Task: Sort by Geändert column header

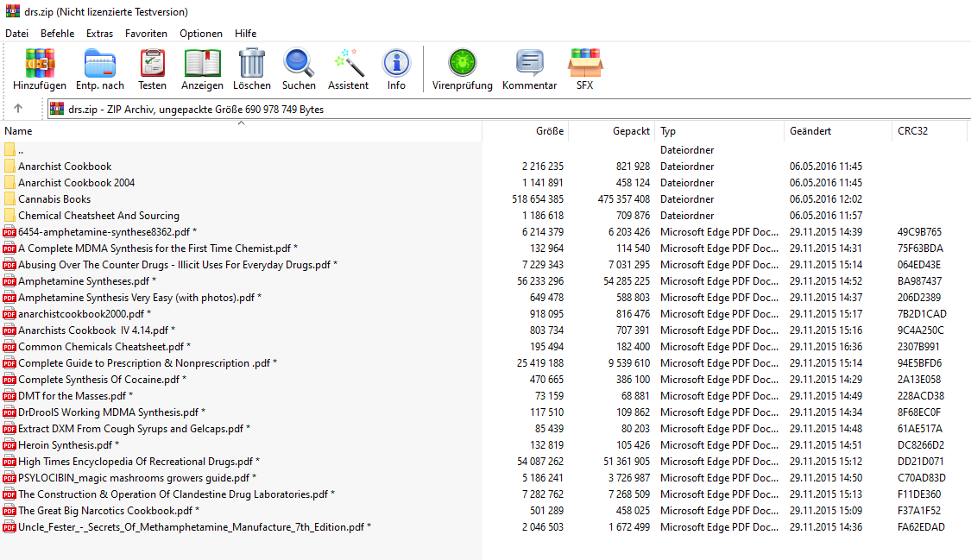Action: click(x=838, y=131)
